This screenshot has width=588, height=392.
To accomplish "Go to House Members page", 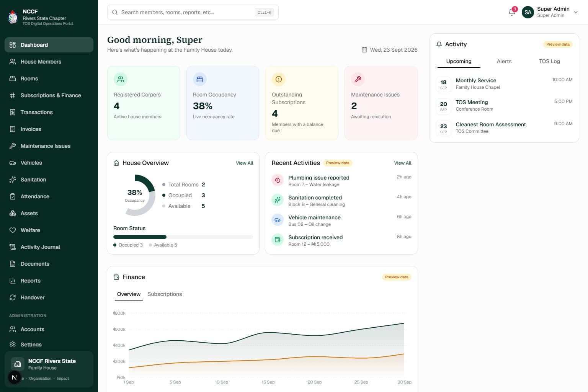I will (49, 62).
